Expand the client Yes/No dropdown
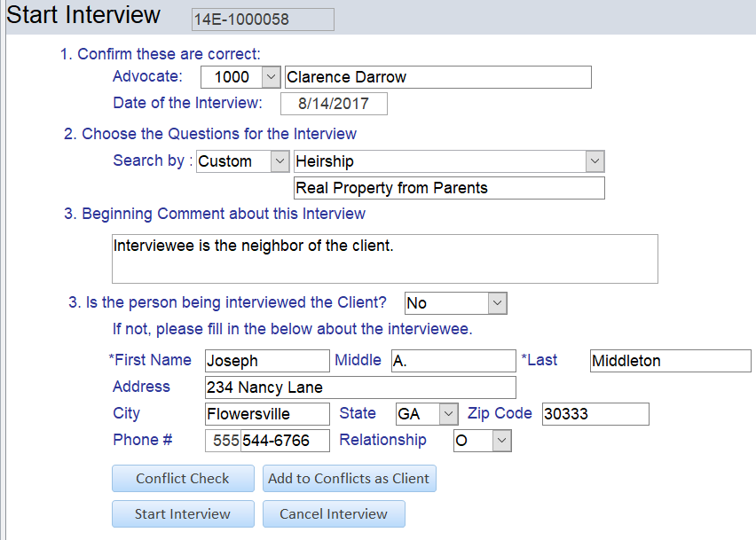 497,303
